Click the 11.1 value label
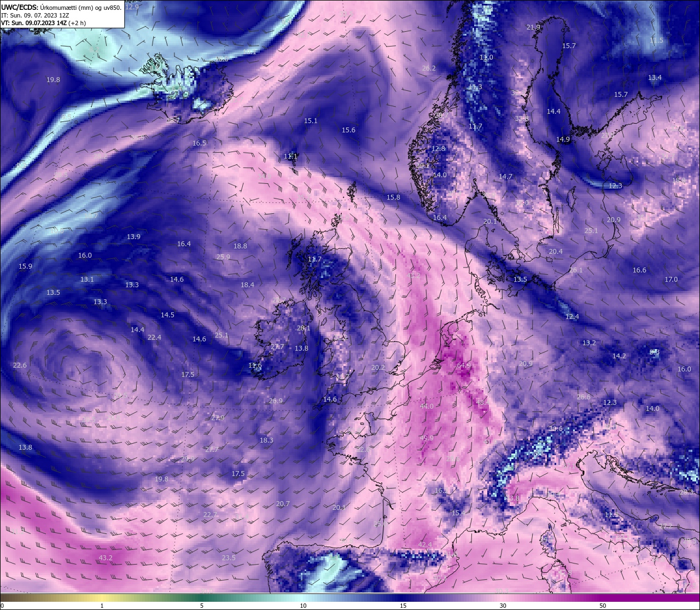Screen dimensions: 700x610 [290, 156]
